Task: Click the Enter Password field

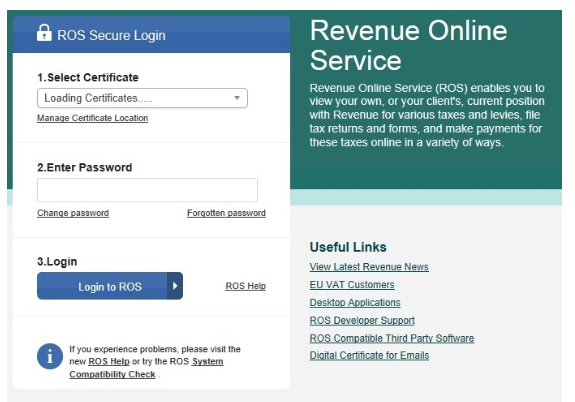Action: [147, 190]
